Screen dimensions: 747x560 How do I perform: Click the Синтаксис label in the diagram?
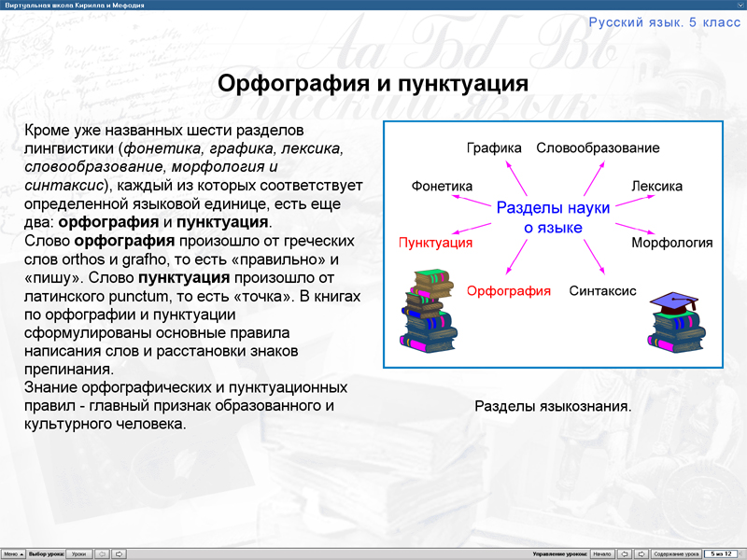click(601, 290)
